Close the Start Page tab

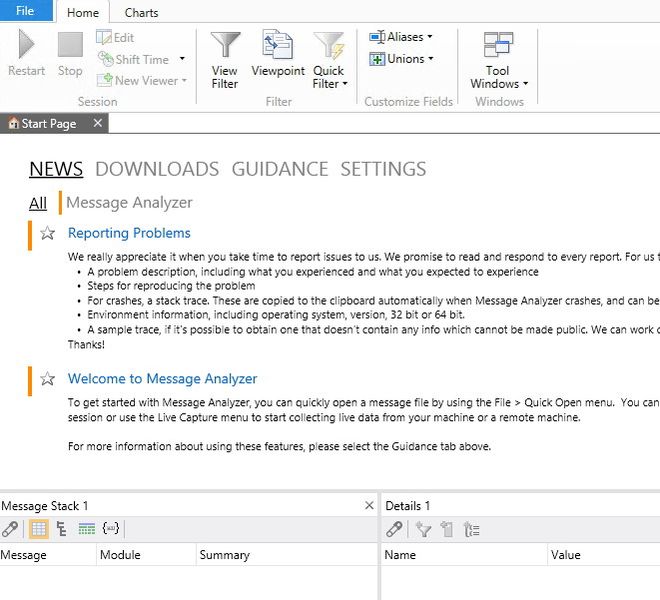coord(98,123)
